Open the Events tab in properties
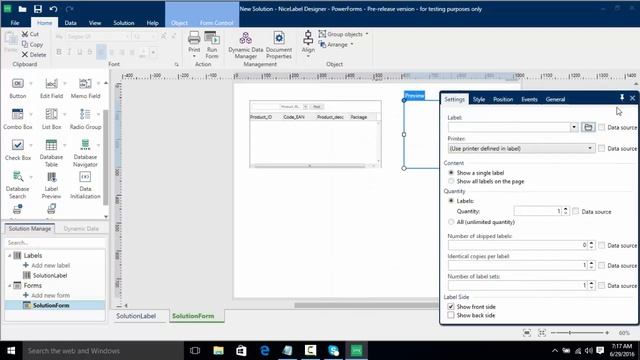 [529, 99]
